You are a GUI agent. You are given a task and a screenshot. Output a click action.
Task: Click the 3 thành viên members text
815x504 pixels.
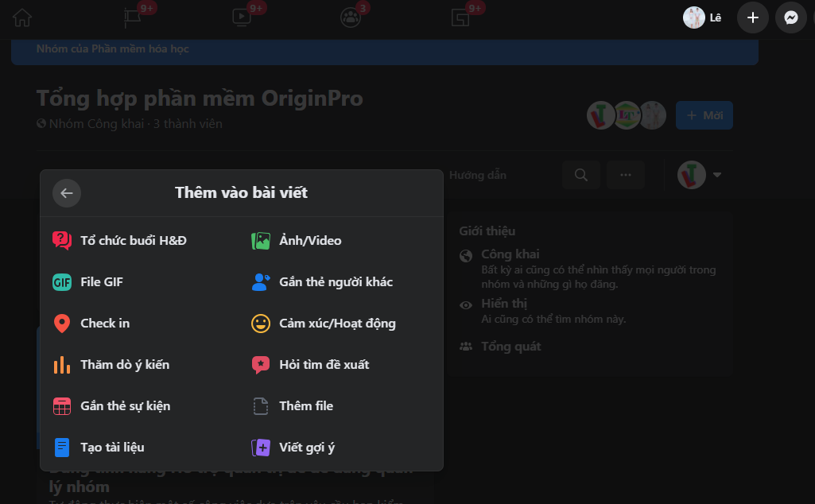[x=188, y=124]
